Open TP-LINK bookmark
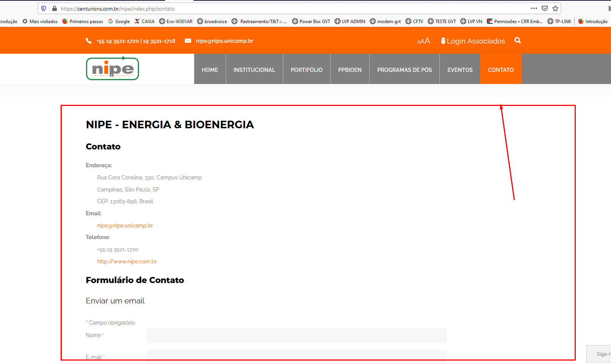 [559, 22]
